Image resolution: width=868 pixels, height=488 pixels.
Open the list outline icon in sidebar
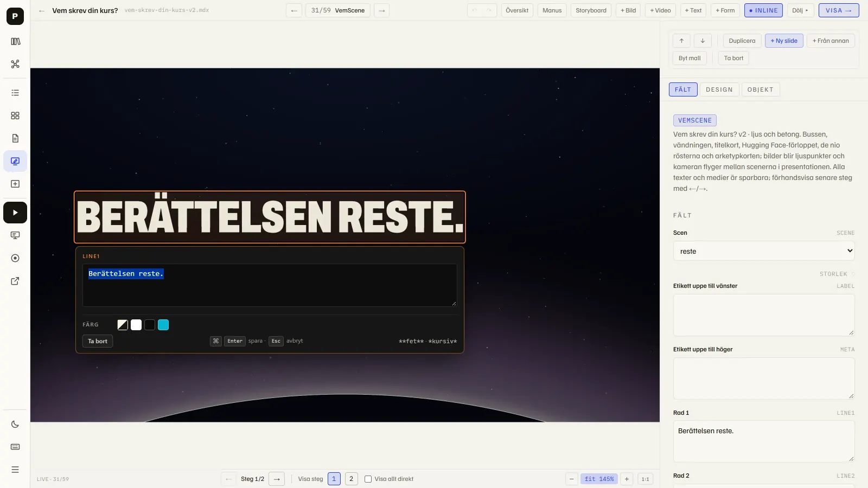point(15,93)
